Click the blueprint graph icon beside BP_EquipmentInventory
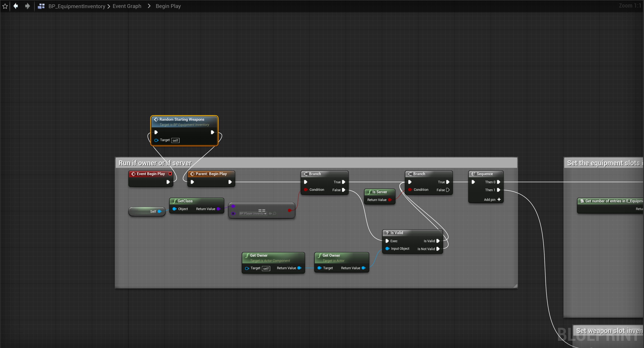 tap(41, 6)
